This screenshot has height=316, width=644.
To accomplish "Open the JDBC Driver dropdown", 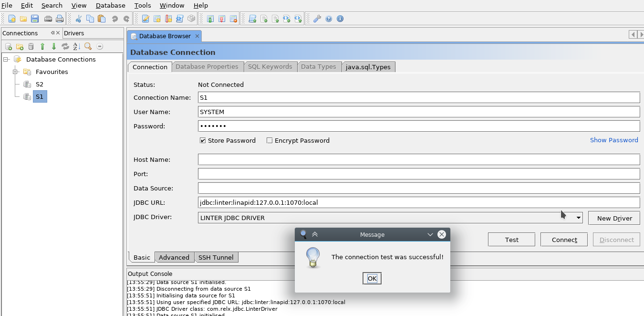I will coord(579,218).
